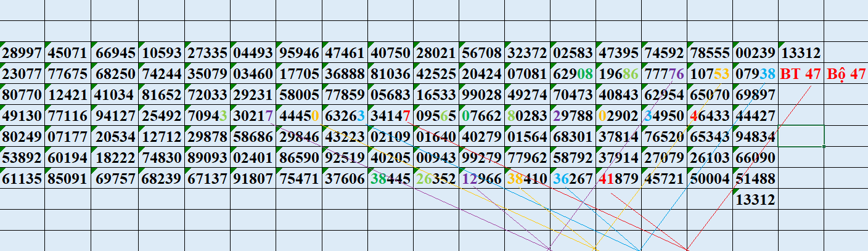Select cell 46433 with red first digit
This screenshot has width=868, height=251.
710,116
